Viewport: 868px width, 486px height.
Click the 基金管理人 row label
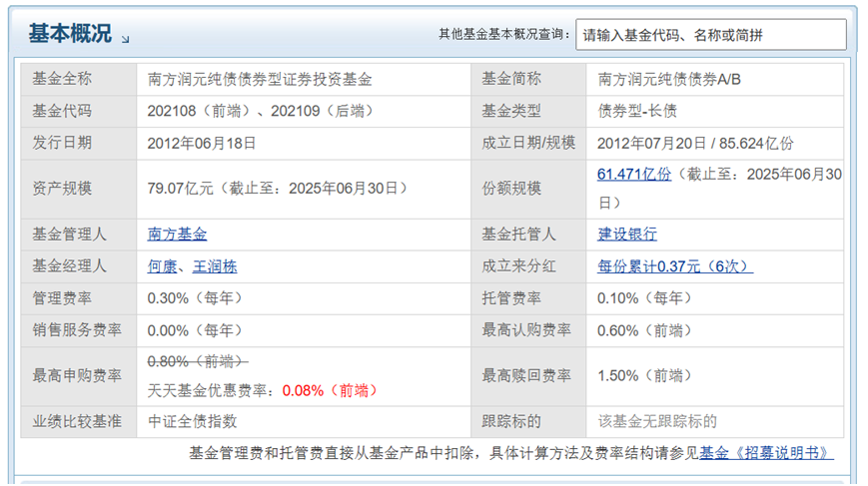(x=69, y=235)
